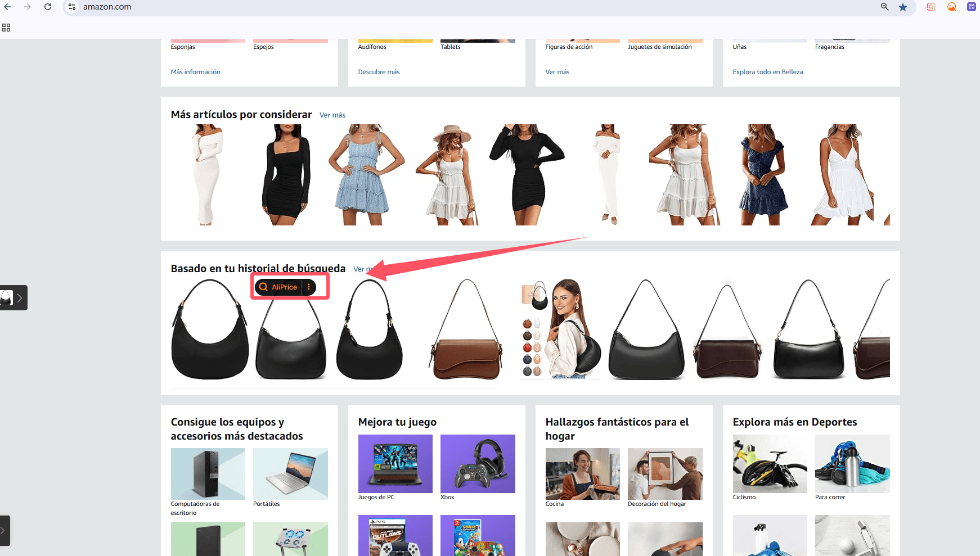Click the Decoración del hogar label
980x556 pixels.
[657, 504]
